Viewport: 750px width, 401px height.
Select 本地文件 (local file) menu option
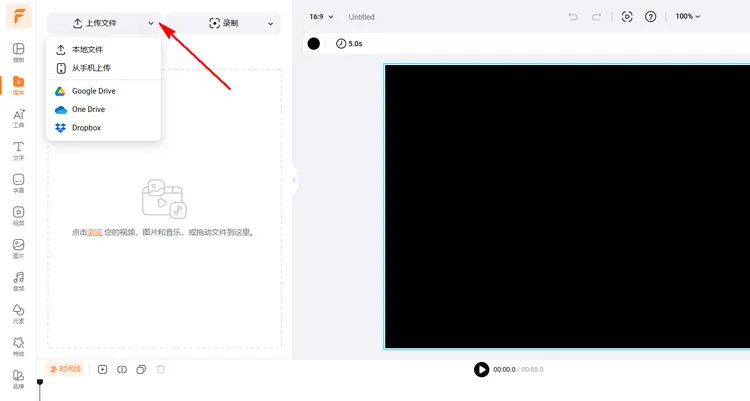coord(86,49)
